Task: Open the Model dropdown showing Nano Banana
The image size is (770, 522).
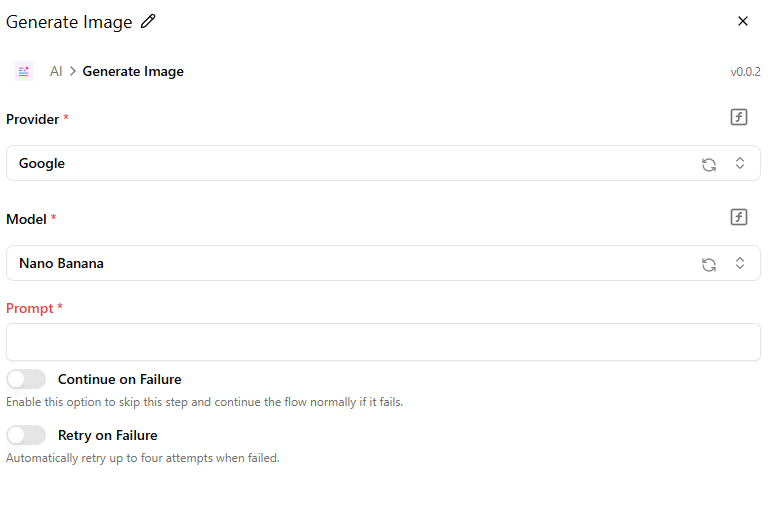Action: point(350,263)
